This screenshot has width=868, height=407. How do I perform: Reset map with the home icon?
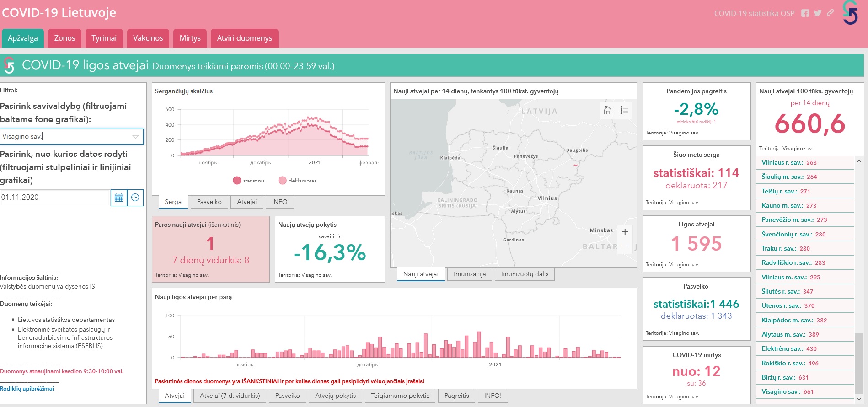tap(608, 110)
